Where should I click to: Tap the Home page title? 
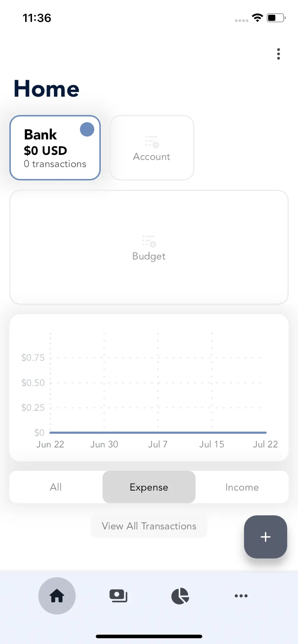pos(46,89)
